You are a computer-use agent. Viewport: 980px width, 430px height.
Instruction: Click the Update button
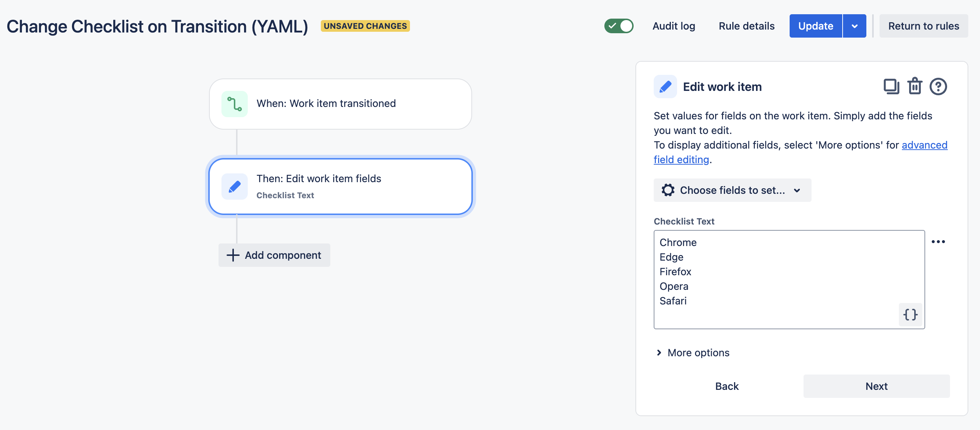pyautogui.click(x=815, y=26)
